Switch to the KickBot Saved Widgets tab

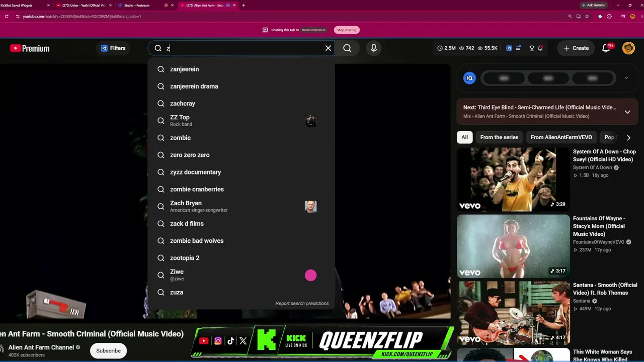coord(24,5)
